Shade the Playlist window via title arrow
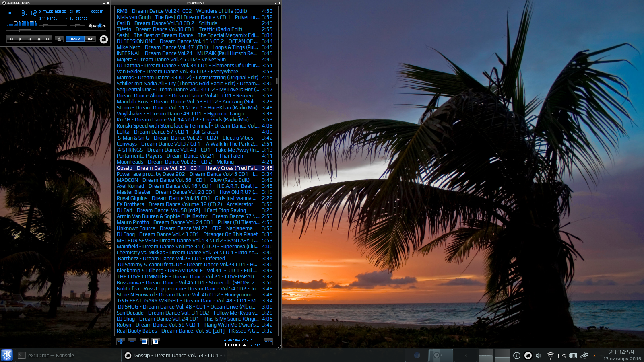Image resolution: width=644 pixels, height=362 pixels. tap(275, 3)
